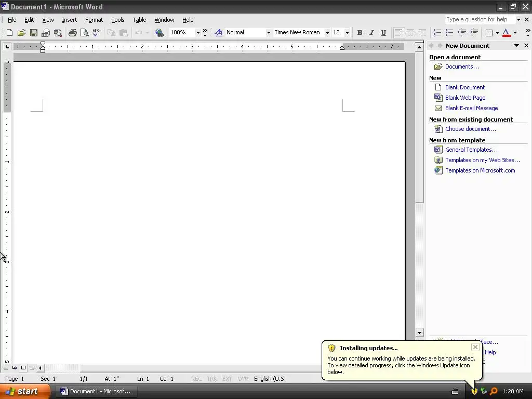532x399 pixels.
Task: Open the New Document task pane menu arrow
Action: [x=516, y=46]
